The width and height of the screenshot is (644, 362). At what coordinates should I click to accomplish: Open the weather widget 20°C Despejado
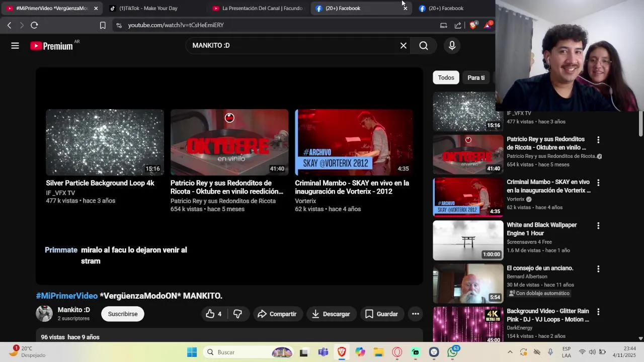(x=28, y=352)
